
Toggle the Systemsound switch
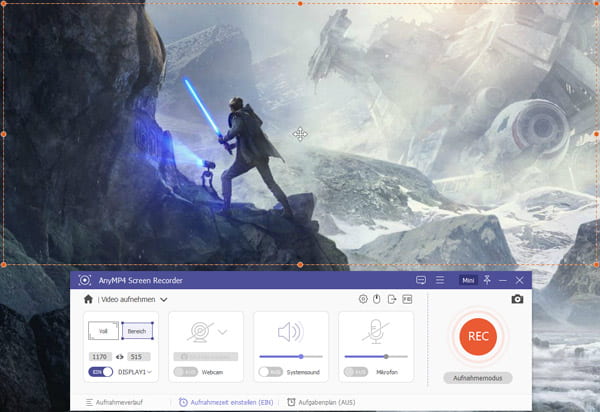pyautogui.click(x=271, y=372)
